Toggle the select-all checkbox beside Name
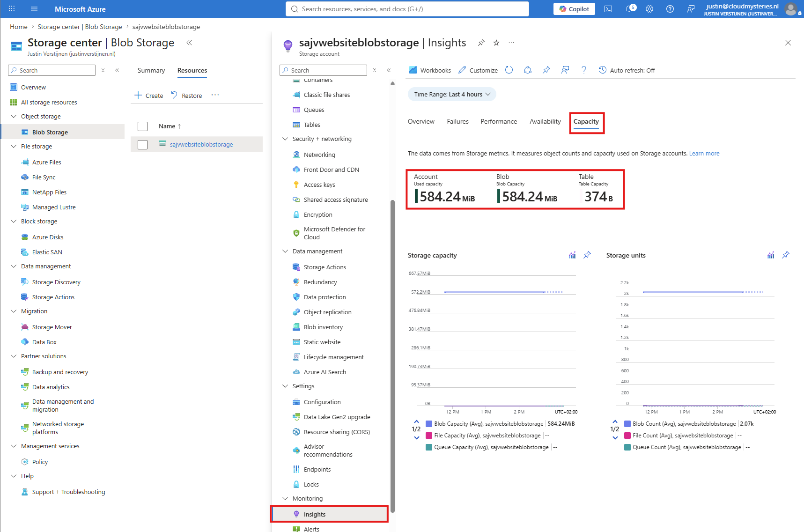This screenshot has width=804, height=532. pos(143,126)
